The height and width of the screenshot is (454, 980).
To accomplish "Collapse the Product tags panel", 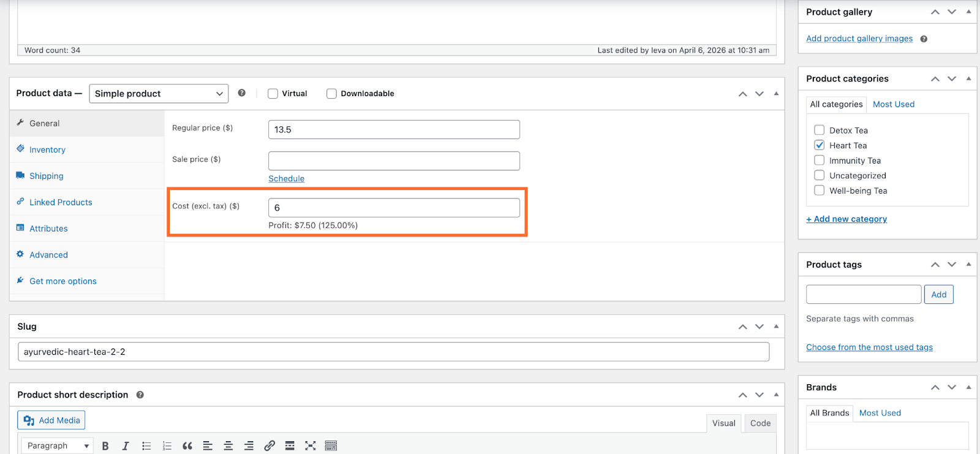I will [968, 265].
